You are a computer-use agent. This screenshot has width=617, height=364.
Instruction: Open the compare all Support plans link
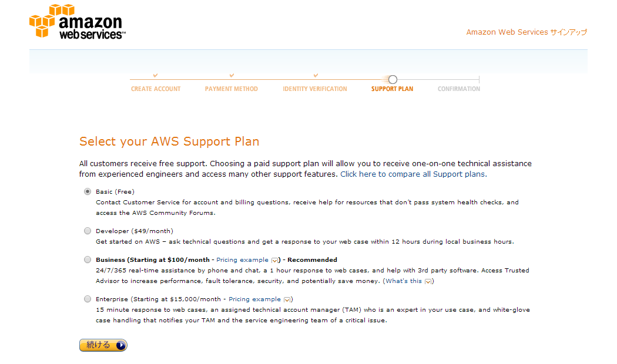point(414,174)
